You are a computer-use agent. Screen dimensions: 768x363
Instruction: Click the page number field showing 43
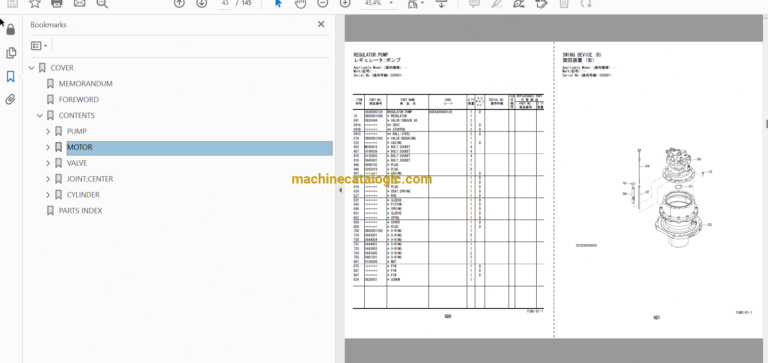[225, 3]
